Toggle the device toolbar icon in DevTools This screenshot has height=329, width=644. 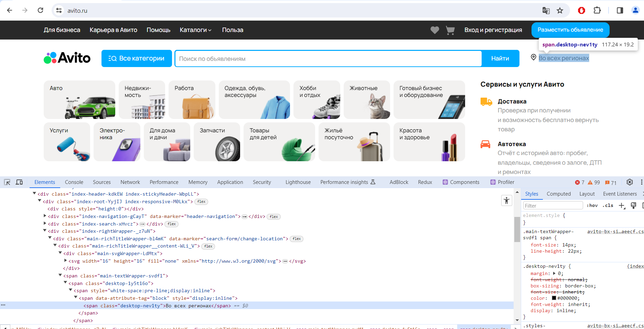point(19,182)
